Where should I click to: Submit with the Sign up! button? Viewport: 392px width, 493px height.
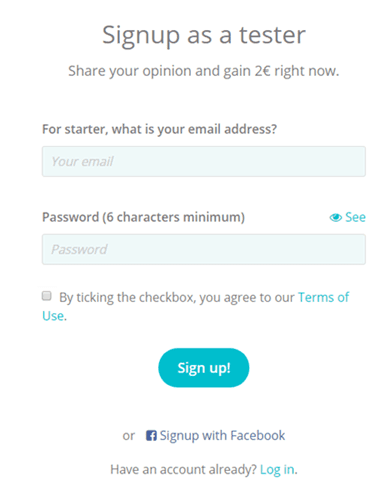(204, 368)
